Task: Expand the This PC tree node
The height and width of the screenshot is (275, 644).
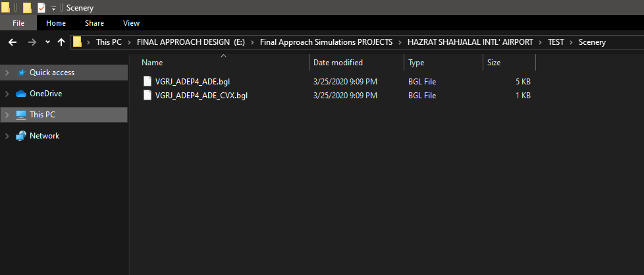Action: tap(7, 115)
